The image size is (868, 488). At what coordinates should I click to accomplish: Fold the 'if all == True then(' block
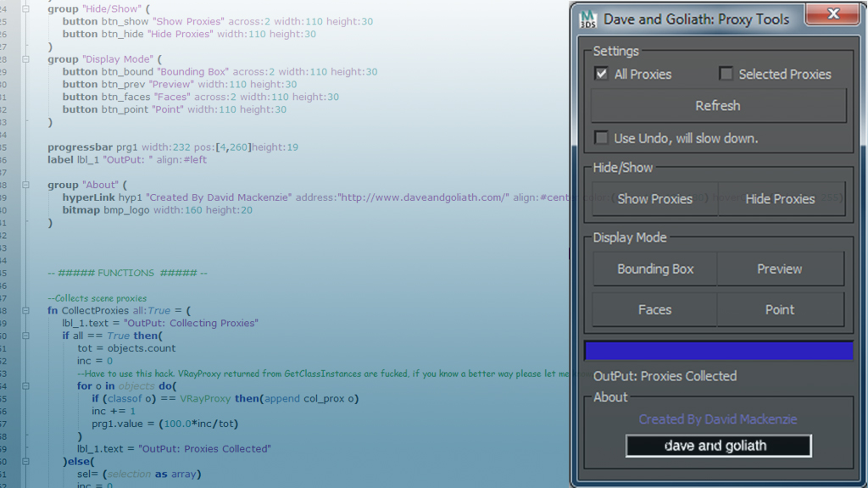25,335
